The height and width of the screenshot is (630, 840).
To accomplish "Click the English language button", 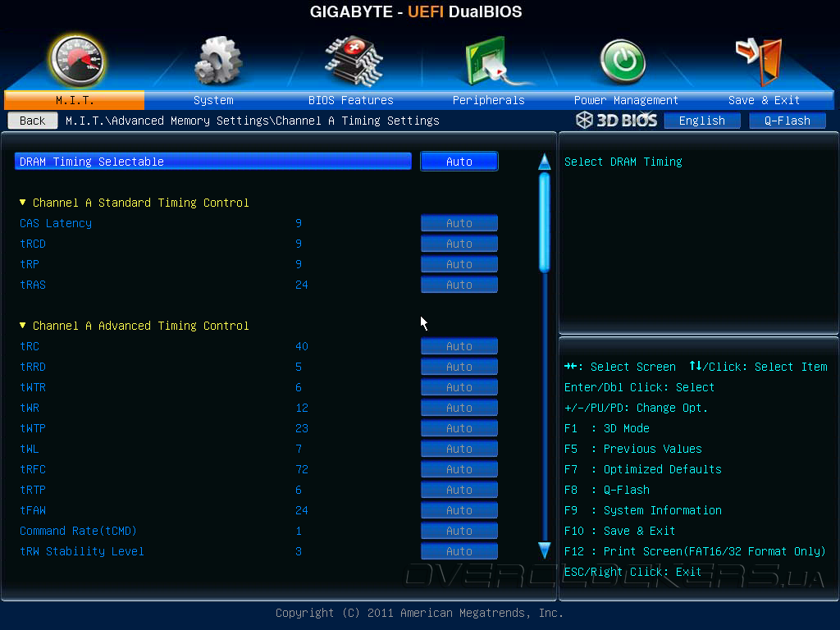I will point(702,121).
